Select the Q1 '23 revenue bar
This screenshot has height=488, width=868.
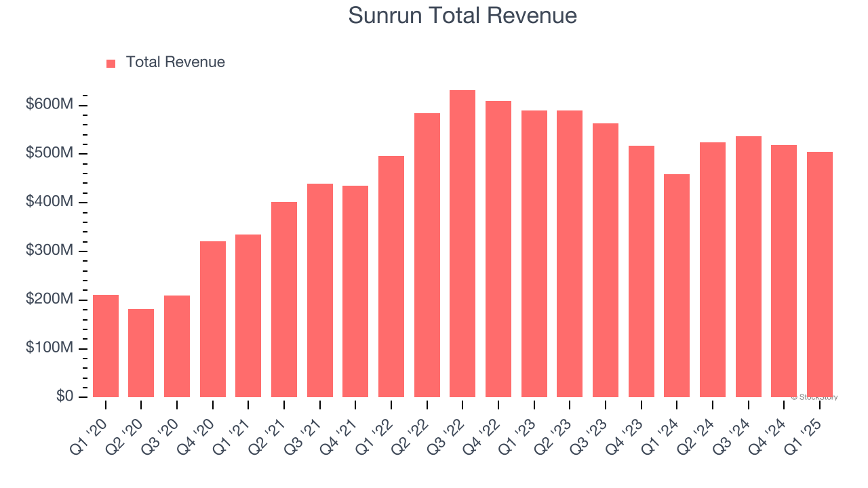pos(534,253)
